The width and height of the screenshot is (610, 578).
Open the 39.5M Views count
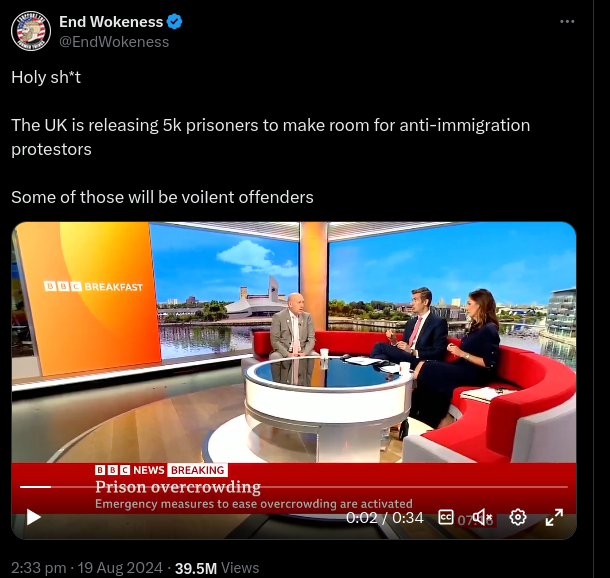click(217, 568)
